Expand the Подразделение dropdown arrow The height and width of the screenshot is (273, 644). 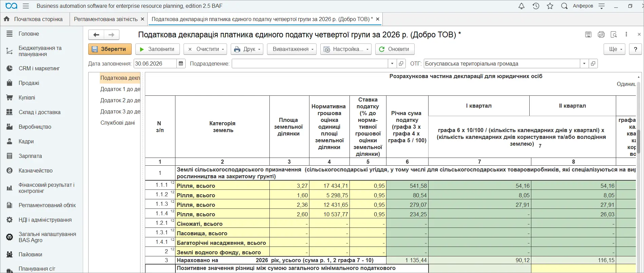pyautogui.click(x=392, y=63)
